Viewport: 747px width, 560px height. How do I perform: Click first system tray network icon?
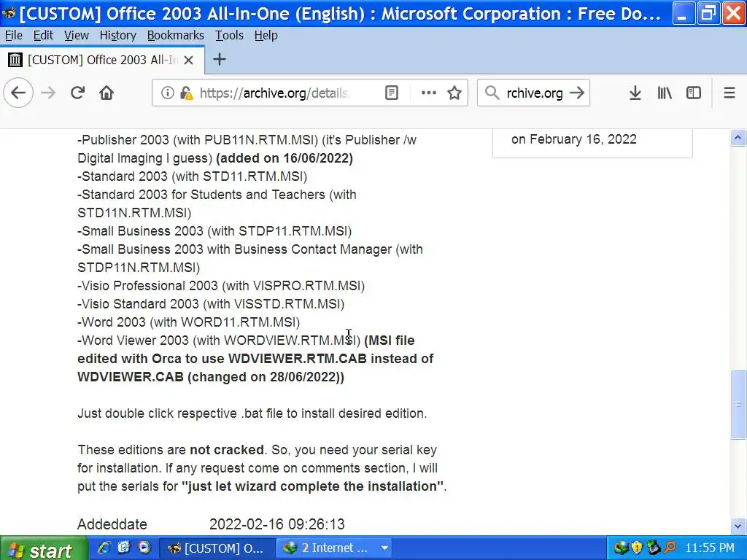[x=621, y=548]
